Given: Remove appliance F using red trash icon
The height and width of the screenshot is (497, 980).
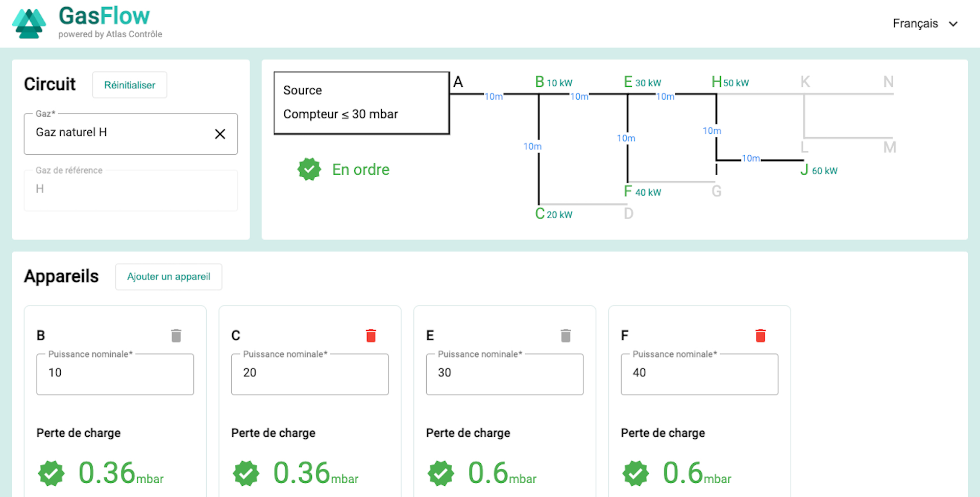Looking at the screenshot, I should click(x=761, y=336).
